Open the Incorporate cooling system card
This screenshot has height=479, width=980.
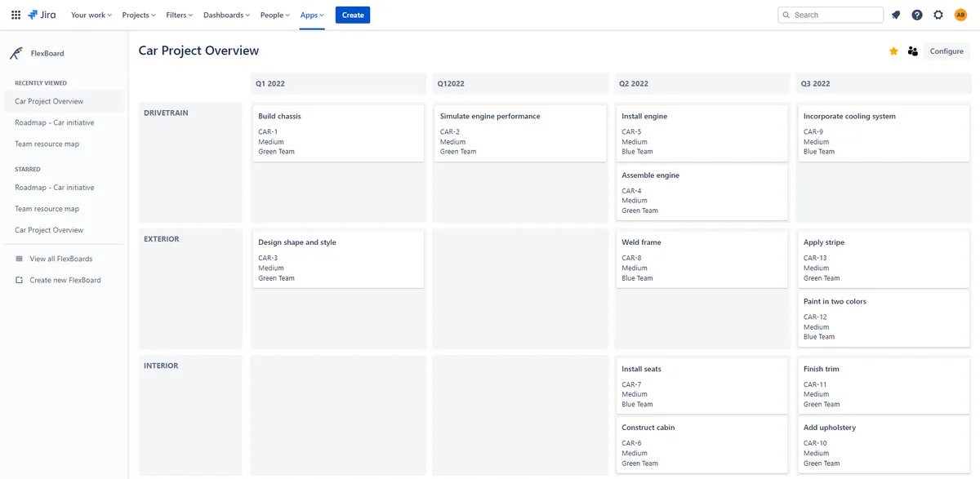(x=884, y=133)
